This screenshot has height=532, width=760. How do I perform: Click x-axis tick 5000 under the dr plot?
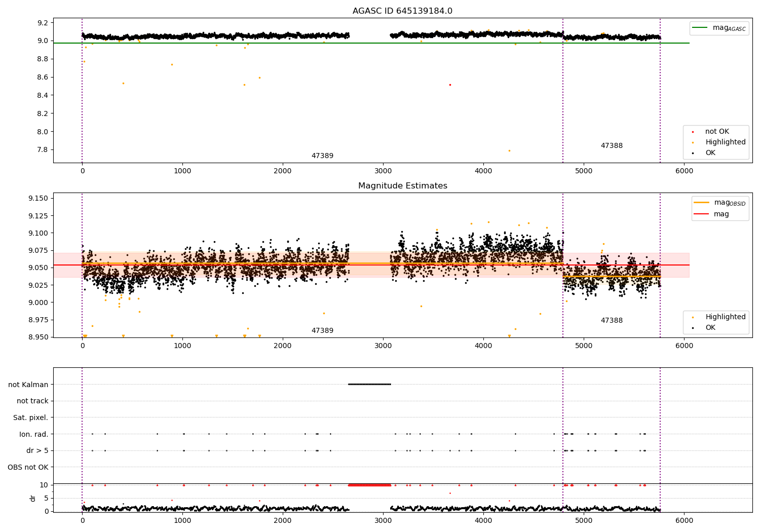(x=584, y=521)
